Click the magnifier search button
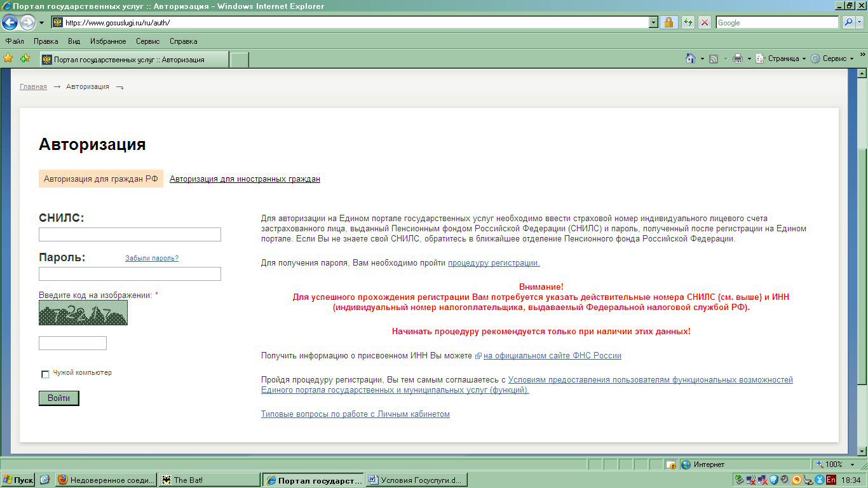The width and height of the screenshot is (868, 488). pyautogui.click(x=848, y=22)
